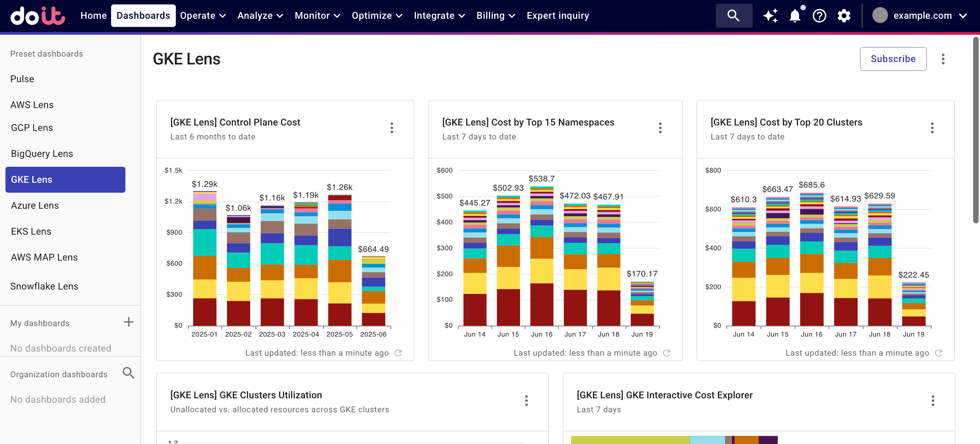The image size is (980, 444).
Task: Open the GCP Lens dashboard
Action: tap(32, 128)
